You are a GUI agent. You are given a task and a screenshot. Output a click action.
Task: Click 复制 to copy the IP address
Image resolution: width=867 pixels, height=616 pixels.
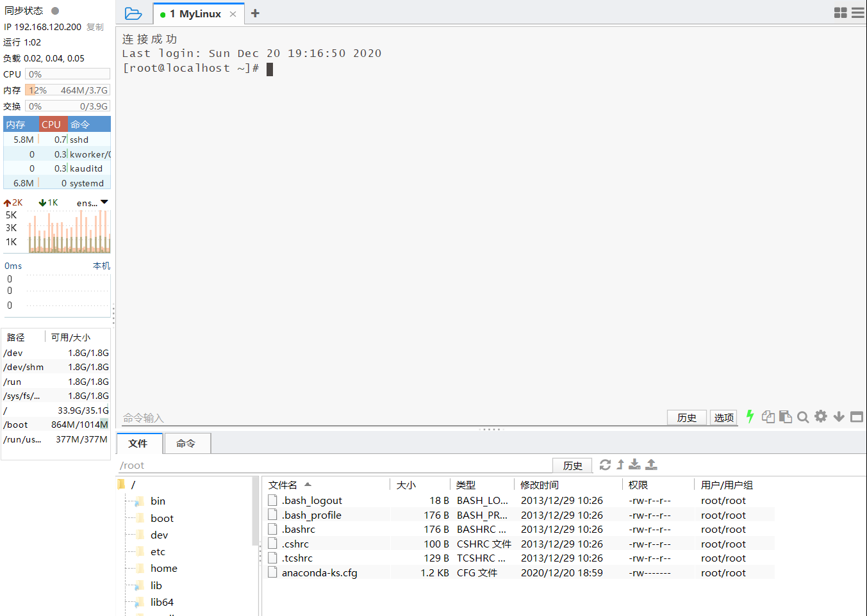click(x=95, y=27)
